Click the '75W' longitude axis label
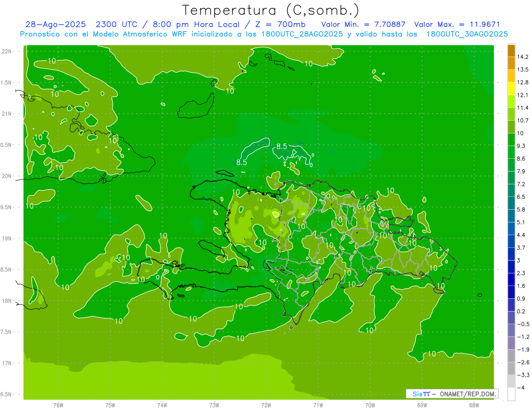The height and width of the screenshot is (411, 532). point(110,405)
